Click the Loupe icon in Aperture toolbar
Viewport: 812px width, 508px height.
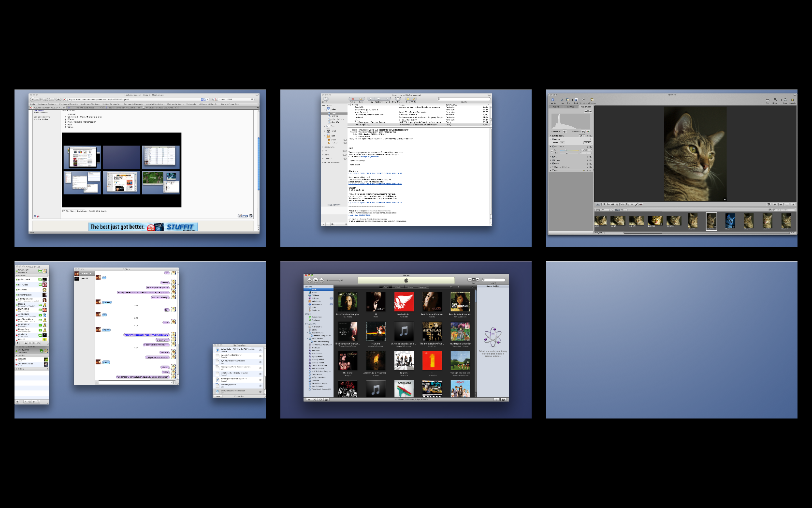pos(785,100)
